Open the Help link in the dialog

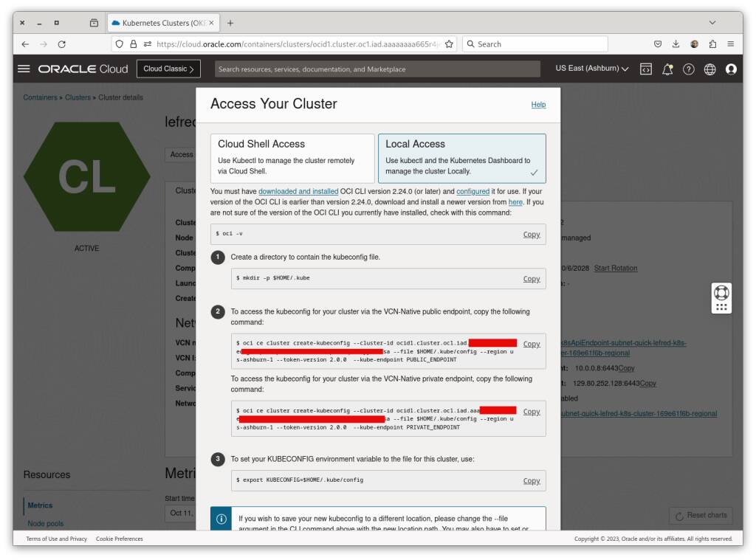coord(538,105)
